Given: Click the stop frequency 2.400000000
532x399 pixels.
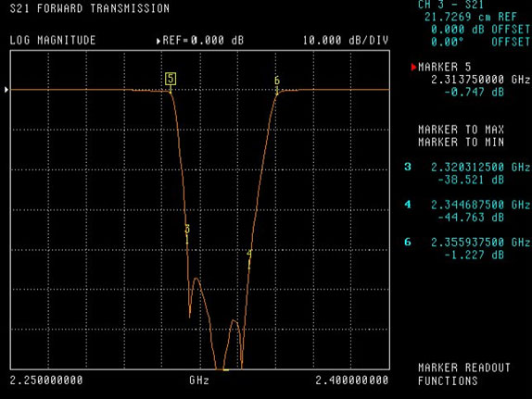Looking at the screenshot, I should [352, 380].
